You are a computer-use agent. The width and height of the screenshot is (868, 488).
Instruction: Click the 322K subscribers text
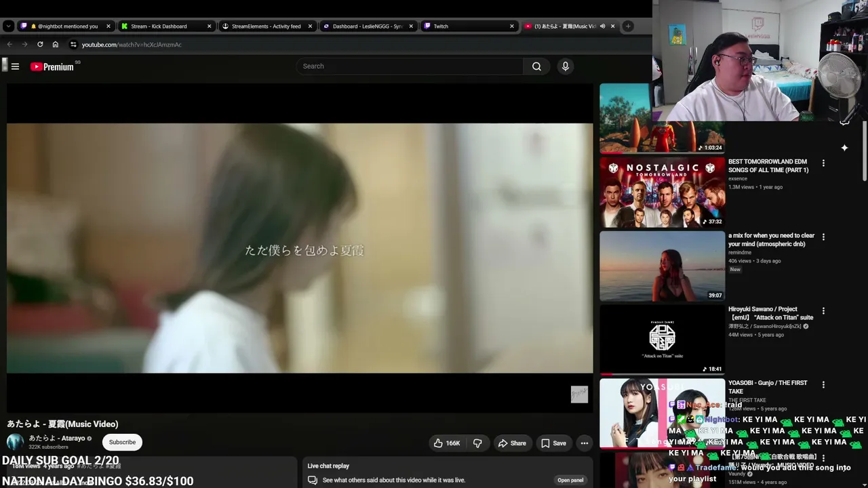click(x=48, y=447)
